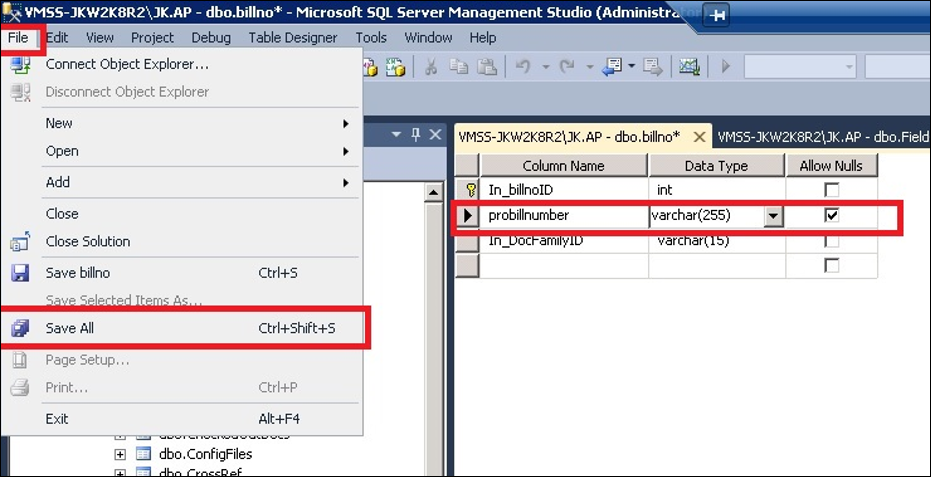Viewport: 931px width, 477px height.
Task: Open the Project menu
Action: pyautogui.click(x=153, y=37)
